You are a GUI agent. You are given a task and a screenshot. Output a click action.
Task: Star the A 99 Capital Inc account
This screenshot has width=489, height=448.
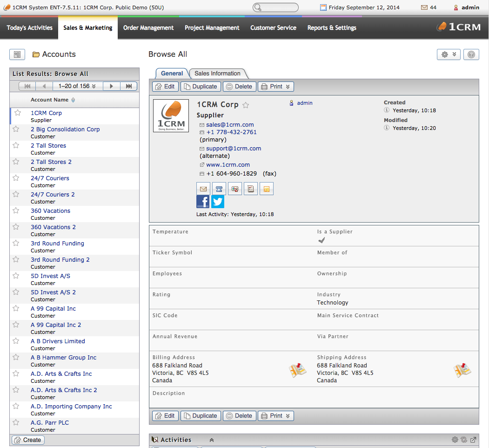point(16,308)
